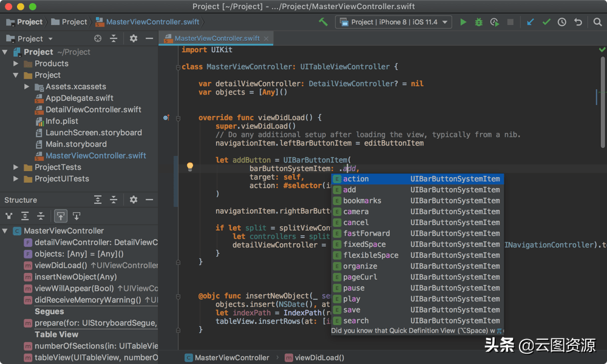607x364 pixels.
Task: Fold the viewDidLoad function in gutter
Action: coord(178,118)
